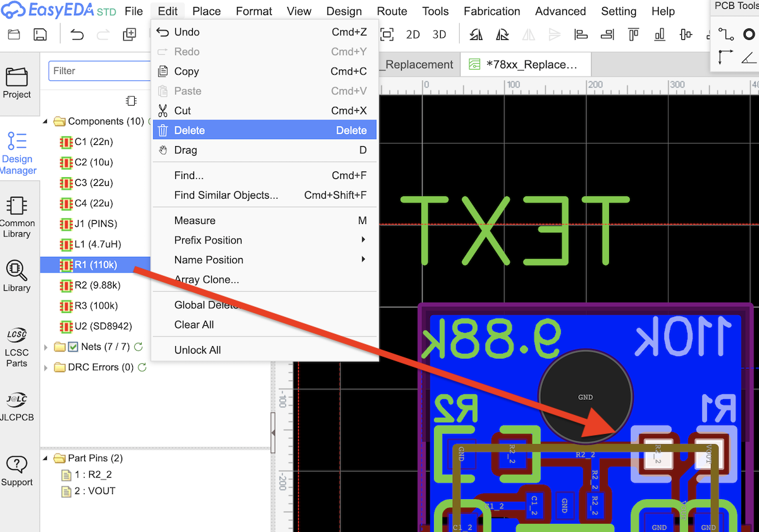Click the component chip icon above the tree
The height and width of the screenshot is (532, 759).
pyautogui.click(x=131, y=101)
